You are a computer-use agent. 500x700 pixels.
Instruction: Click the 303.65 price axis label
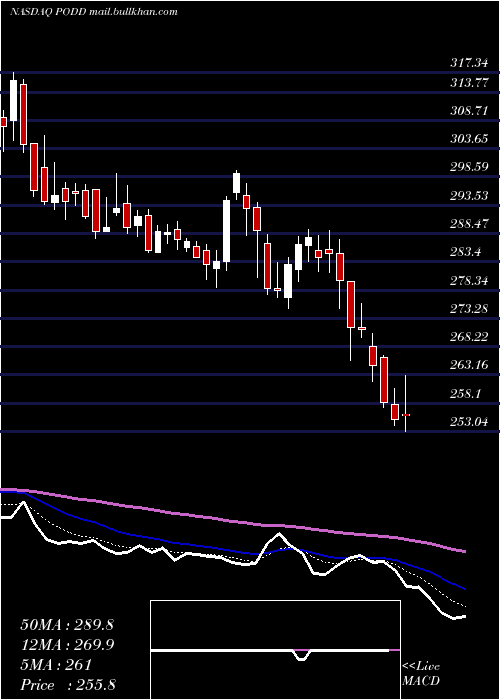[469, 139]
